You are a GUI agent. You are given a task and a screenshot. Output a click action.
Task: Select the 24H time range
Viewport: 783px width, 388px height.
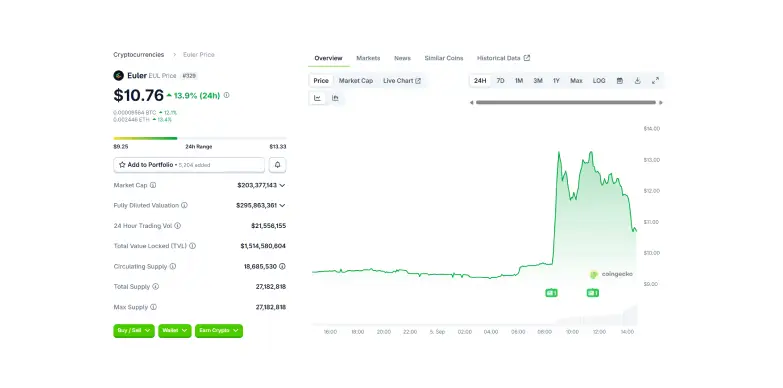pyautogui.click(x=480, y=80)
